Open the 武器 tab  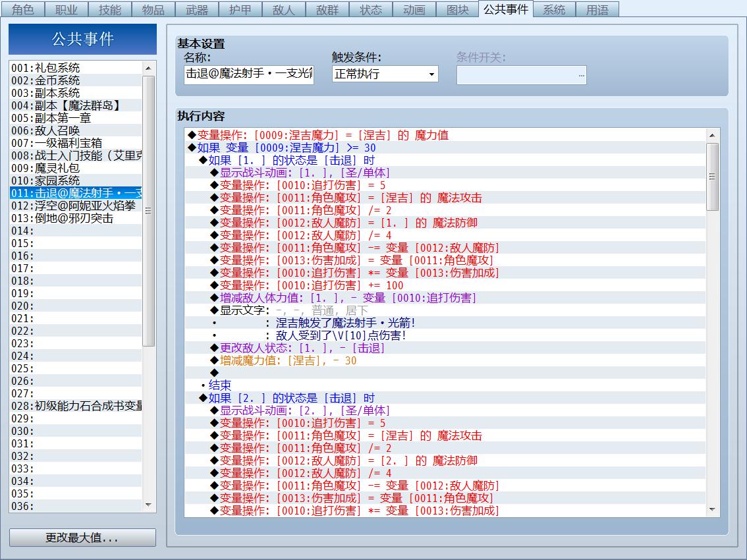point(197,9)
